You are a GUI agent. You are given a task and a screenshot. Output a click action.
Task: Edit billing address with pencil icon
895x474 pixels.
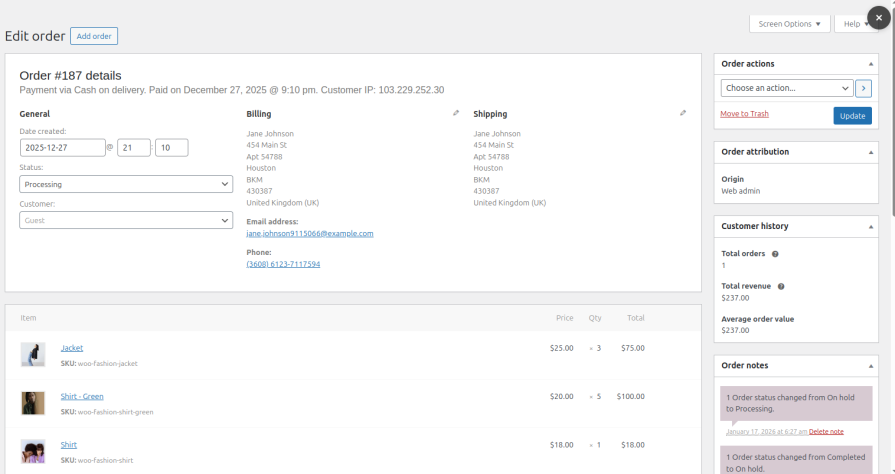(456, 113)
